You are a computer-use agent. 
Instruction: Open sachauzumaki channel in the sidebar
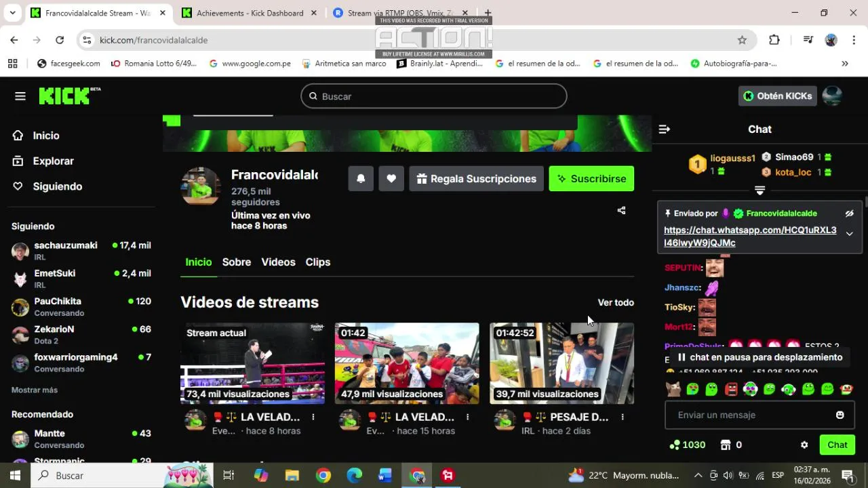point(81,251)
